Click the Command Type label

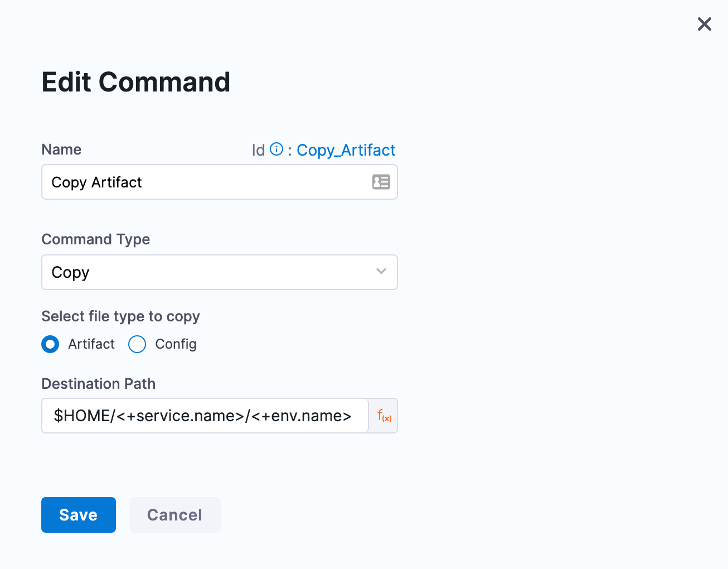tap(96, 239)
